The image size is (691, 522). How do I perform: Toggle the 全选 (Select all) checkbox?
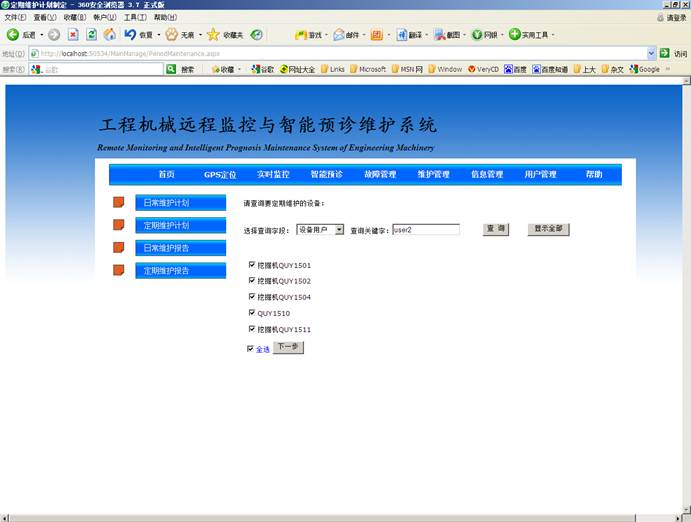pyautogui.click(x=251, y=349)
